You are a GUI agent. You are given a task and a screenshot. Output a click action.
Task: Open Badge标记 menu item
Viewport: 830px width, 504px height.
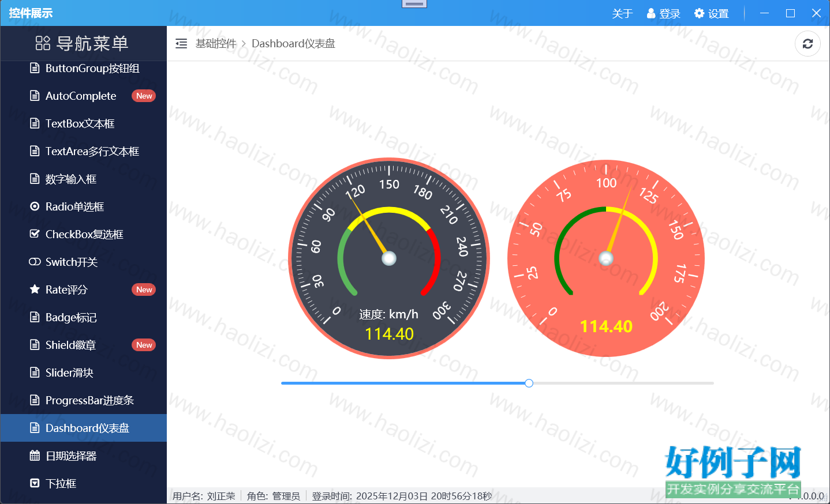tap(84, 317)
